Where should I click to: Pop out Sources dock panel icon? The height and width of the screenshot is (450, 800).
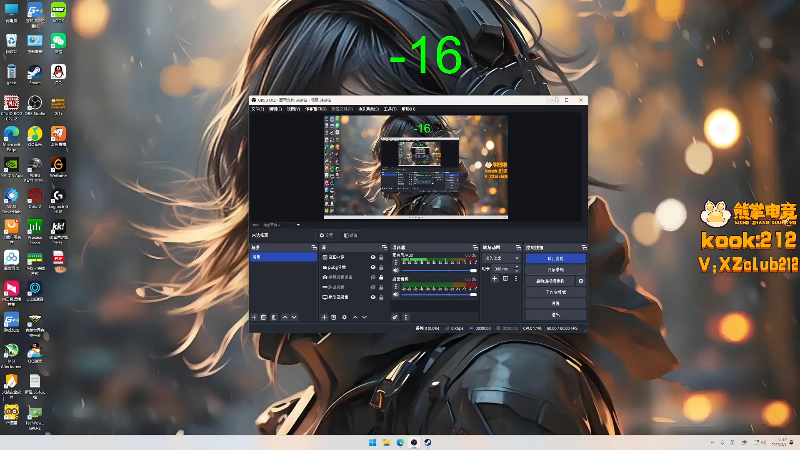tap(384, 247)
